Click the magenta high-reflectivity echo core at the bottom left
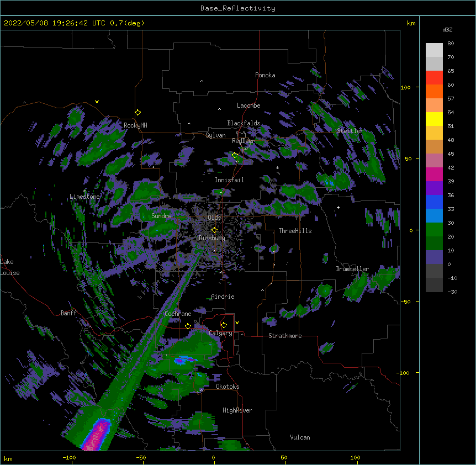The width and height of the screenshot is (476, 465). (97, 436)
